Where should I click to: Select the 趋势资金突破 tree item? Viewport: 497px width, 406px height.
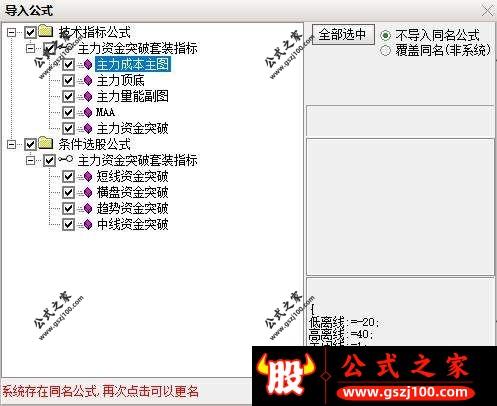tap(132, 208)
